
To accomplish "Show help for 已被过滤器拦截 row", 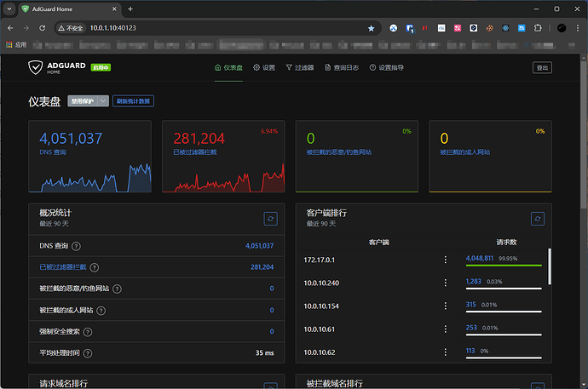I will (x=95, y=267).
